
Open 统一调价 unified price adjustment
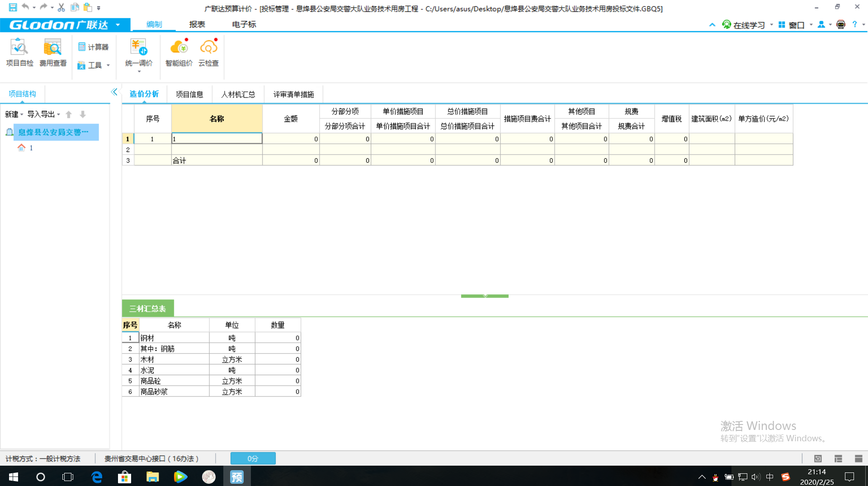coord(139,55)
